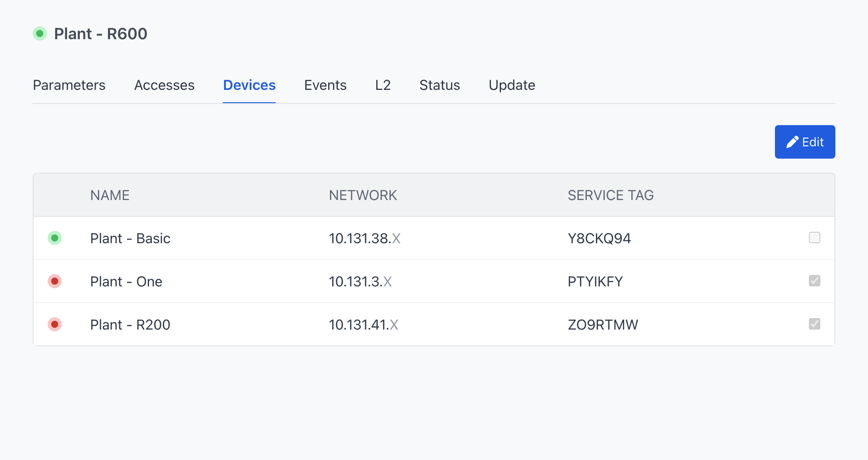The height and width of the screenshot is (460, 868).
Task: Click the Plant - Basic device name
Action: (x=130, y=238)
